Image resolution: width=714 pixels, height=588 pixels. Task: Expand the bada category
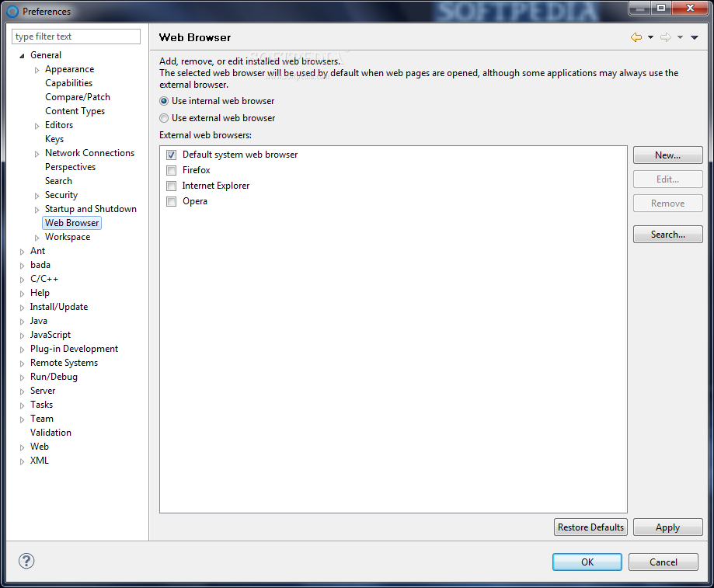(22, 266)
